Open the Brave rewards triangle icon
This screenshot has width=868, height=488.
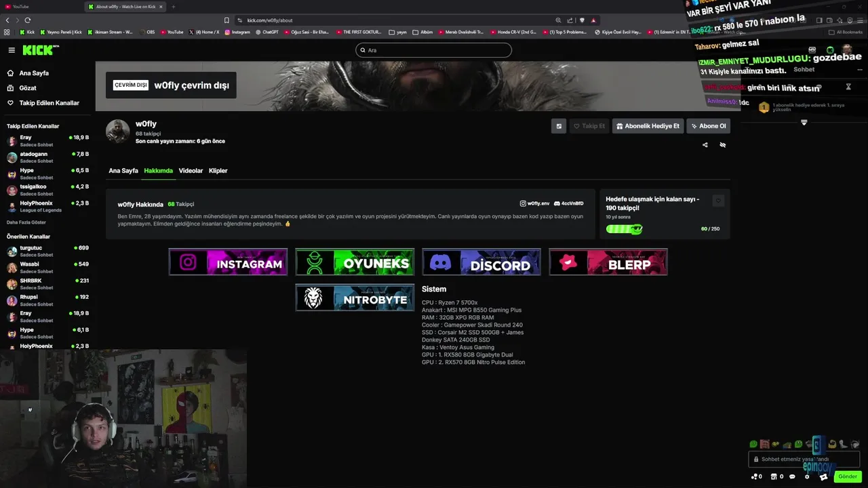pyautogui.click(x=593, y=20)
